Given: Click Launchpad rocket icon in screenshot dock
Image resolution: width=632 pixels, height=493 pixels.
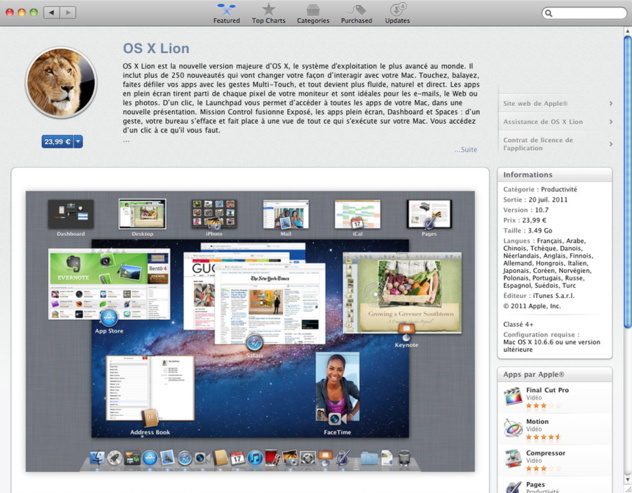Looking at the screenshot, I should [114, 458].
